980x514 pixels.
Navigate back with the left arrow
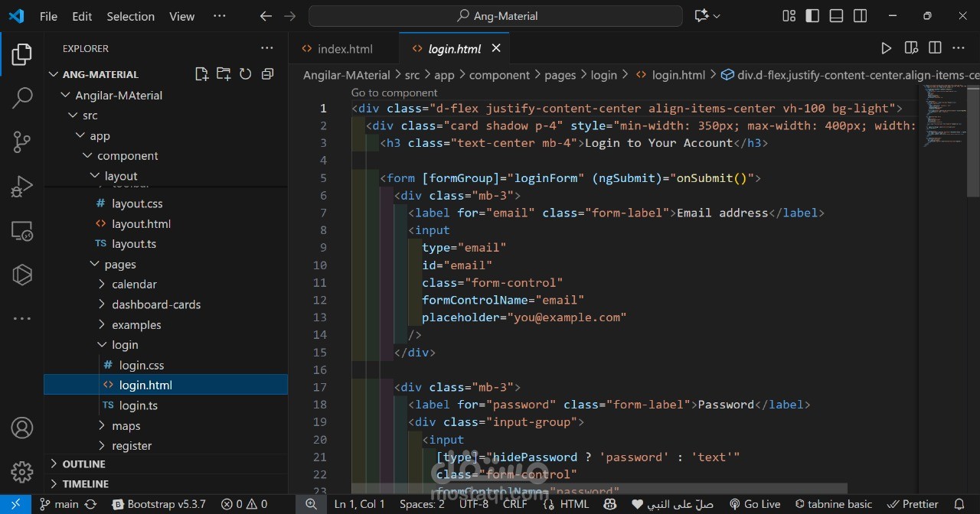click(266, 16)
